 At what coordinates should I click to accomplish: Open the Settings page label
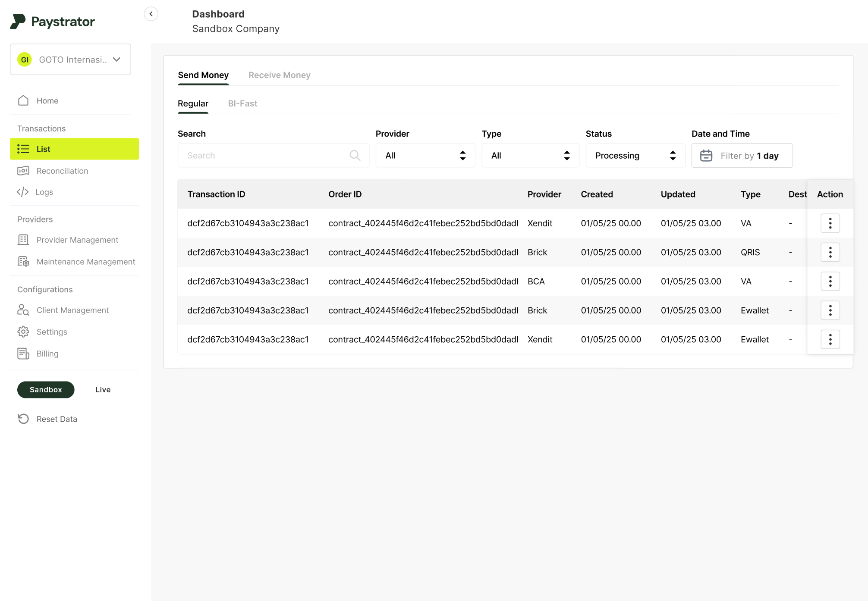tap(52, 332)
